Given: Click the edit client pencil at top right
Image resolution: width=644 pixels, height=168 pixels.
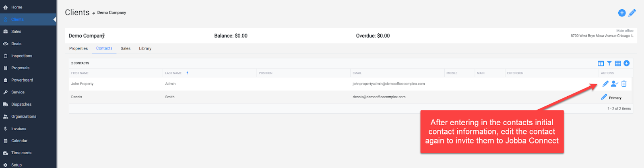Looking at the screenshot, I should [632, 13].
